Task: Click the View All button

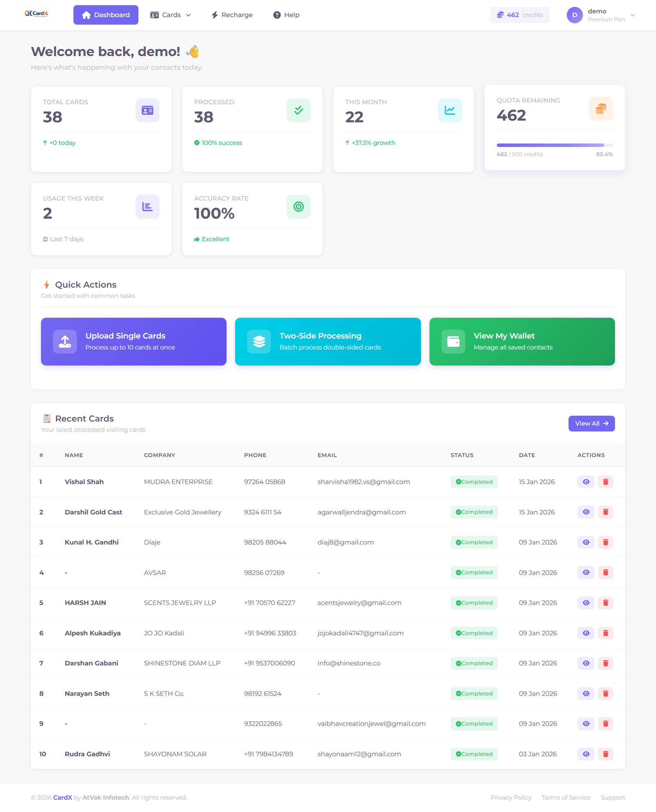Action: click(x=591, y=423)
